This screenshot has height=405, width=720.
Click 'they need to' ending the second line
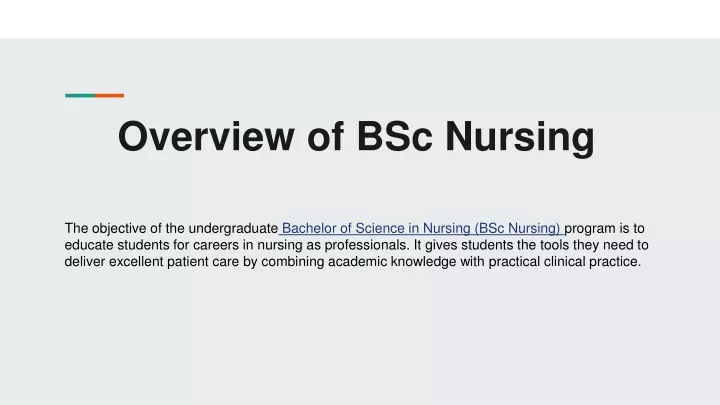tap(611, 245)
